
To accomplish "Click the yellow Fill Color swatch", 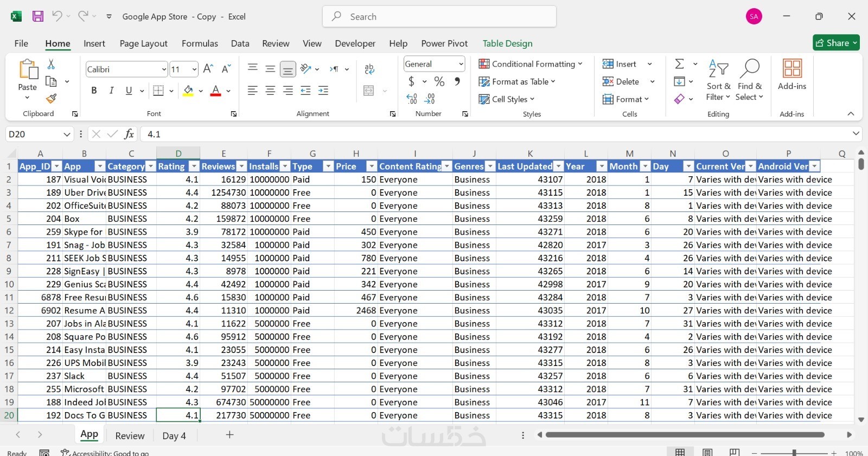I will click(188, 91).
